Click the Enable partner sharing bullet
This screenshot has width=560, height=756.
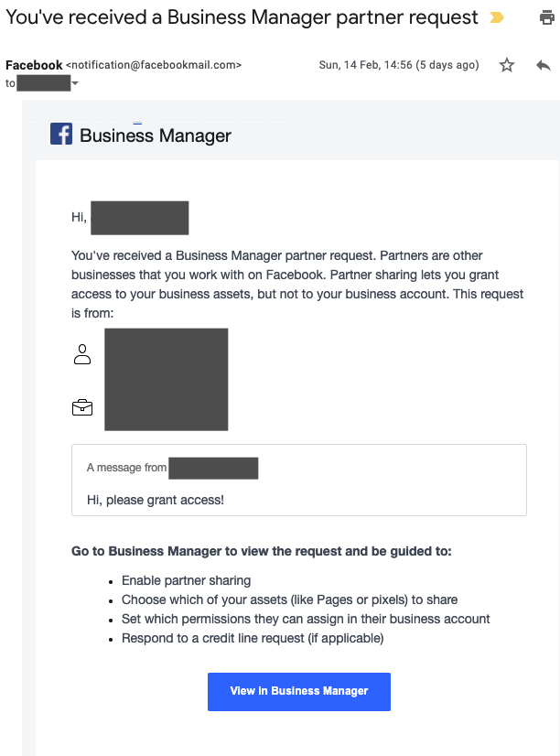click(x=186, y=580)
